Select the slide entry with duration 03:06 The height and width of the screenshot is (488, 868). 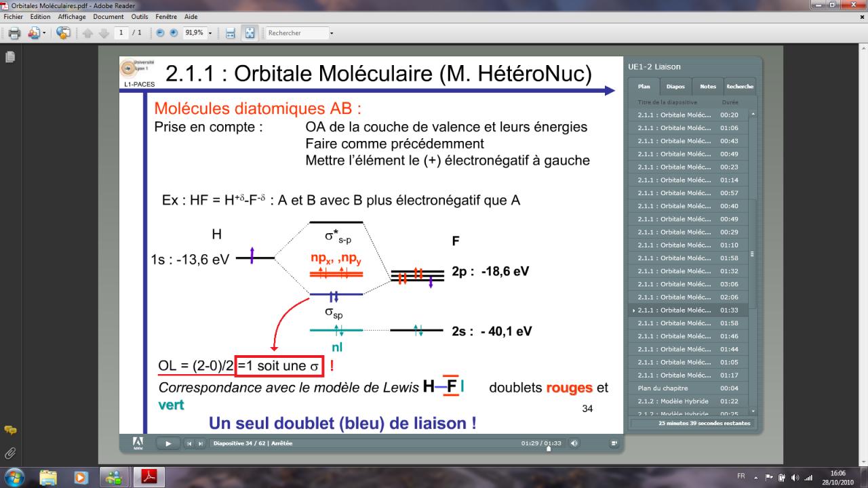688,284
